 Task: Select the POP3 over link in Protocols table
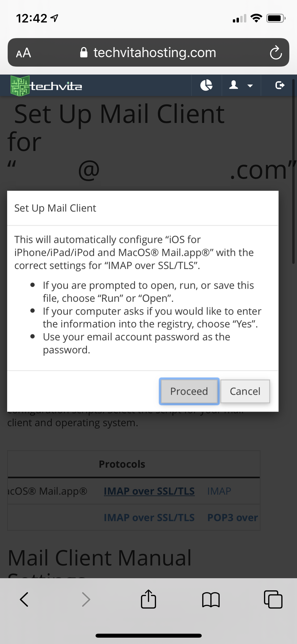click(233, 518)
